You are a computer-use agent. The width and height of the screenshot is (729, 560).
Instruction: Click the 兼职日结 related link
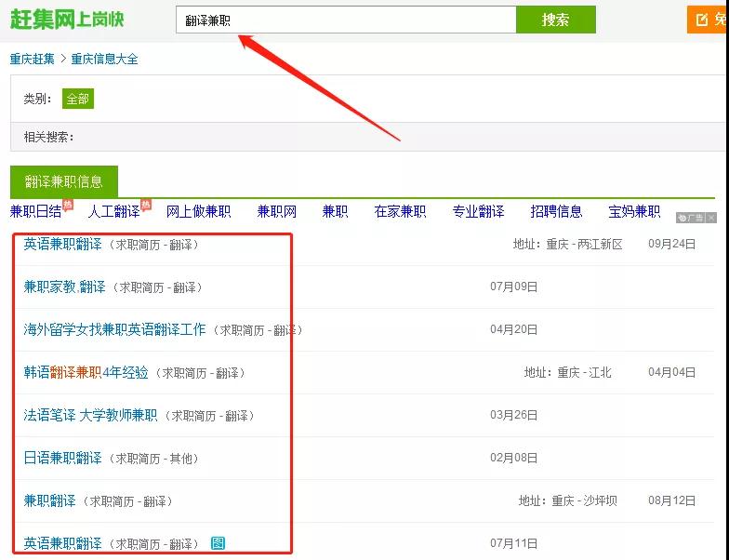point(35,212)
